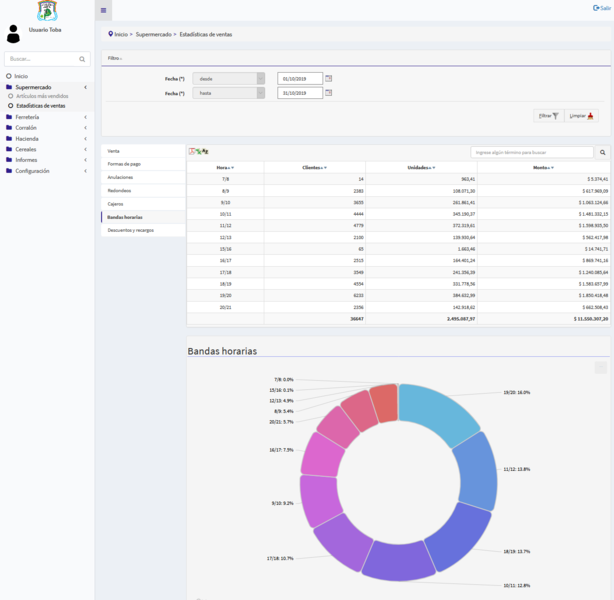Screen dimensions: 614x600
Task: Click the hamburger menu toggle icon
Action: point(103,10)
